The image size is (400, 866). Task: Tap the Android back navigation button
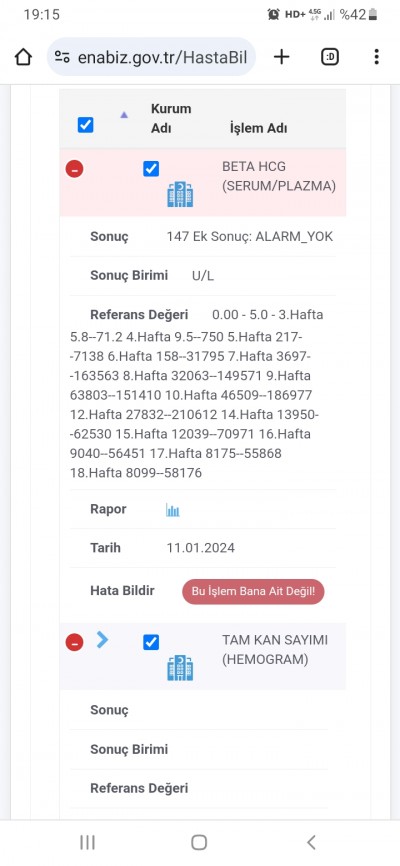(311, 842)
